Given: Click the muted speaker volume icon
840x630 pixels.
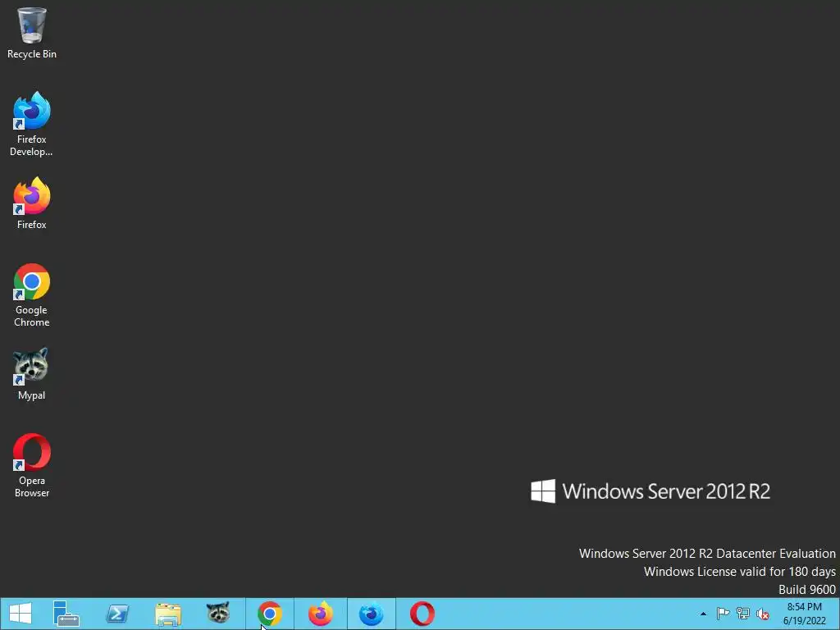Looking at the screenshot, I should (x=763, y=614).
